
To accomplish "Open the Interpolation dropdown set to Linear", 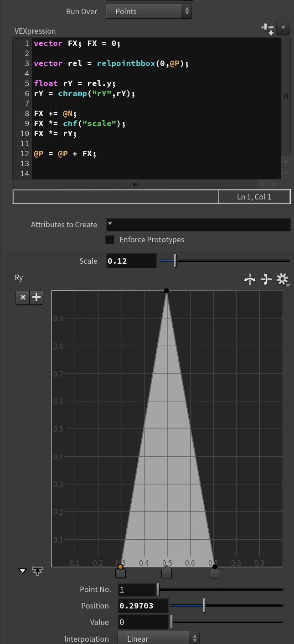I will pyautogui.click(x=159, y=639).
